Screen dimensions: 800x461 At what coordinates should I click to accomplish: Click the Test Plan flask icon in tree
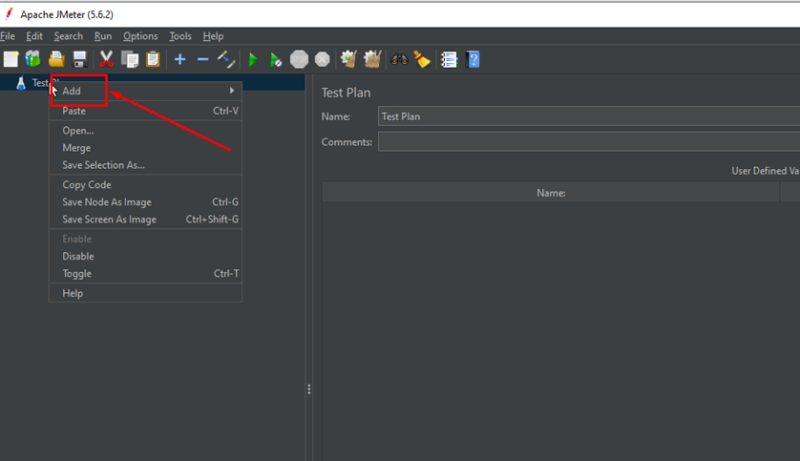(20, 83)
